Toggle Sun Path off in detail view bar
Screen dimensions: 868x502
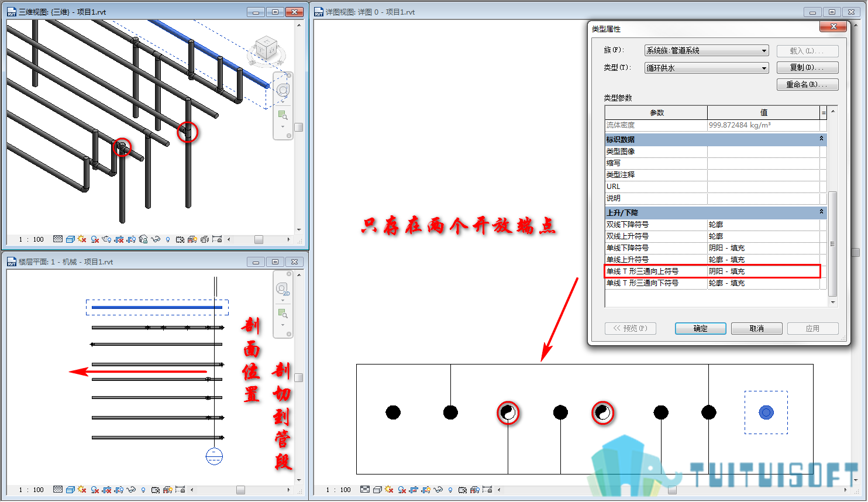(x=389, y=490)
